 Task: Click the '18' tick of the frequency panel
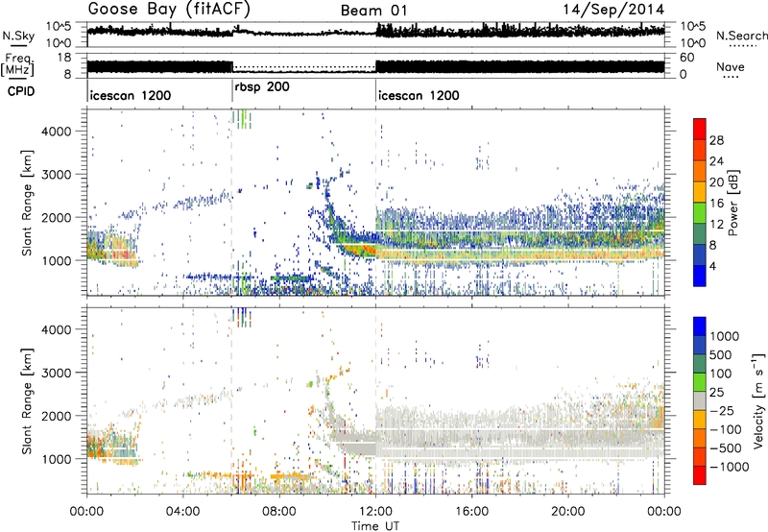pyautogui.click(x=64, y=58)
